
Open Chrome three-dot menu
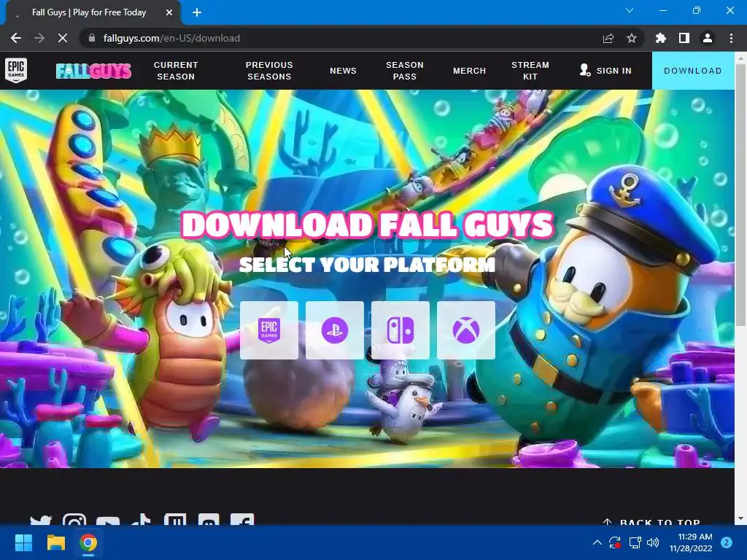point(731,38)
